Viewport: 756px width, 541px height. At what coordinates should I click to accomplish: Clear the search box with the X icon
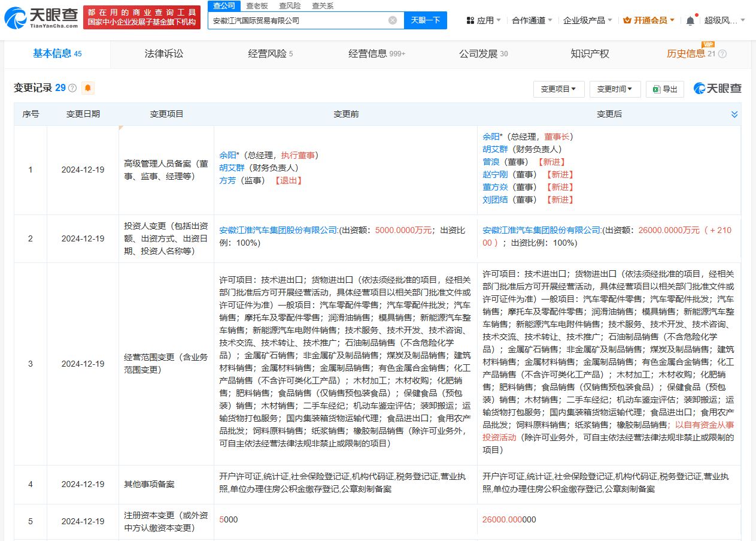point(393,20)
